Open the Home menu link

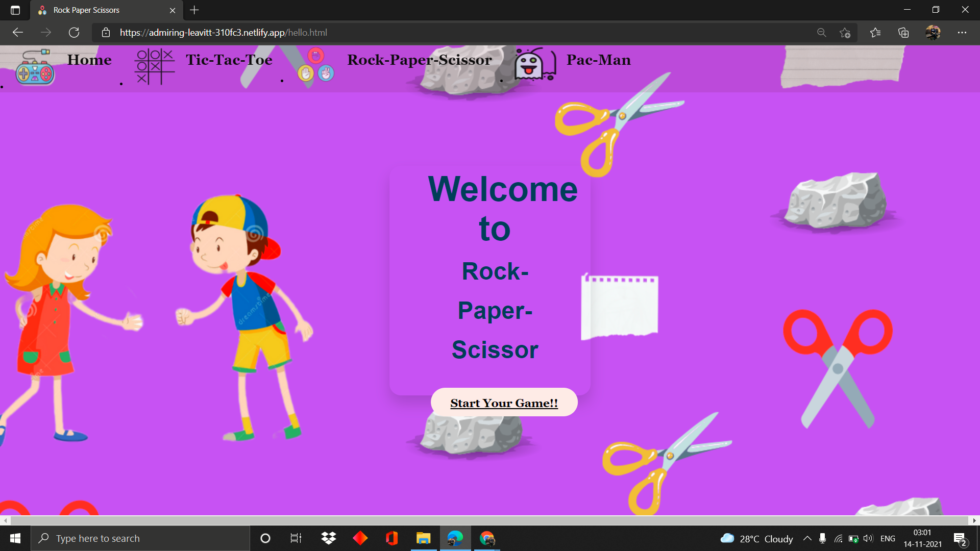tap(89, 60)
